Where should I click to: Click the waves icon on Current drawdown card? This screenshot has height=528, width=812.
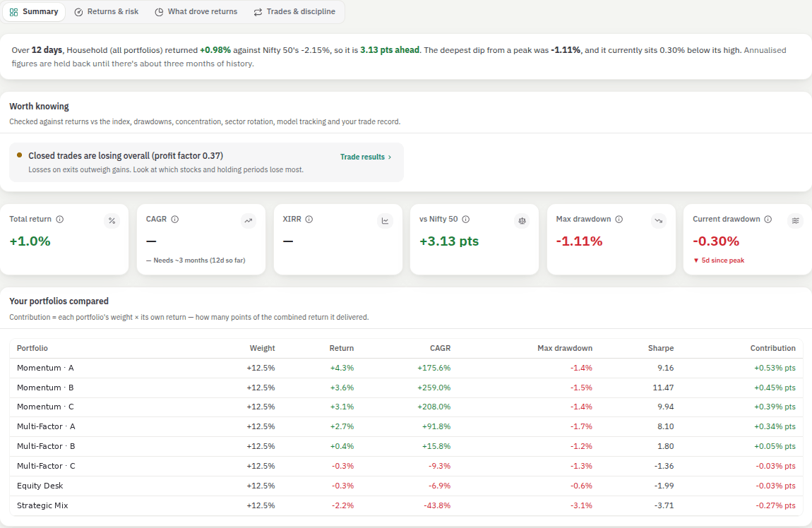tap(796, 221)
